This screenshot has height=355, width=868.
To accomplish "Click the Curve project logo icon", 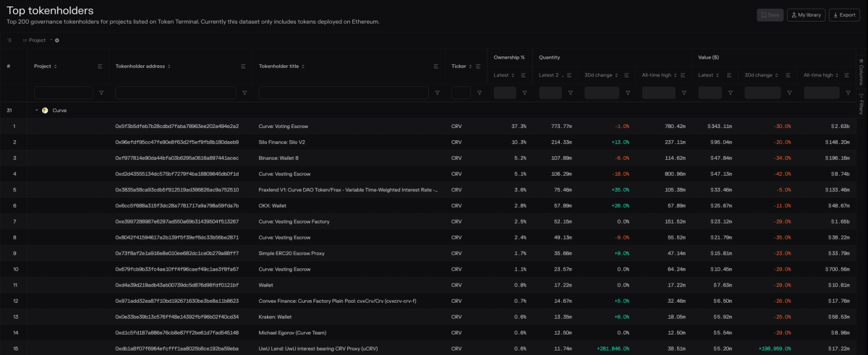I will (x=45, y=111).
